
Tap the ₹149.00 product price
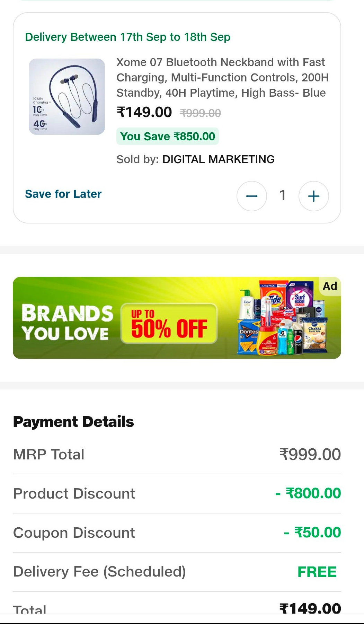click(144, 112)
